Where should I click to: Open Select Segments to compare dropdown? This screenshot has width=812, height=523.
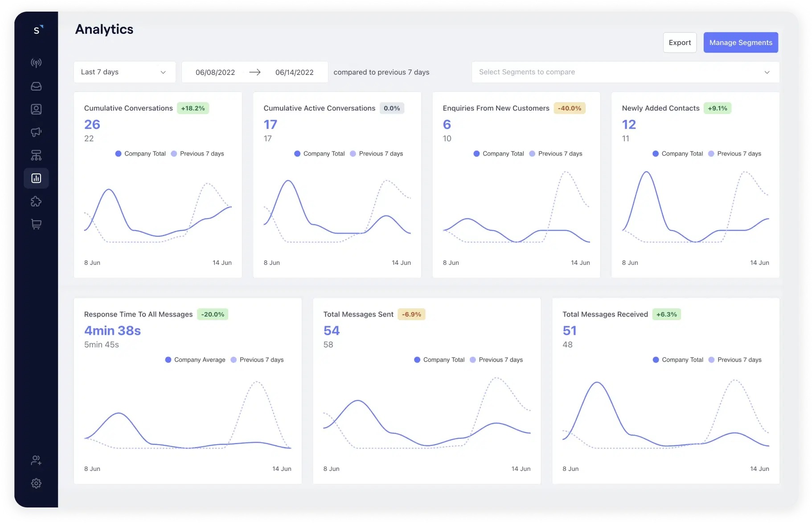point(625,72)
